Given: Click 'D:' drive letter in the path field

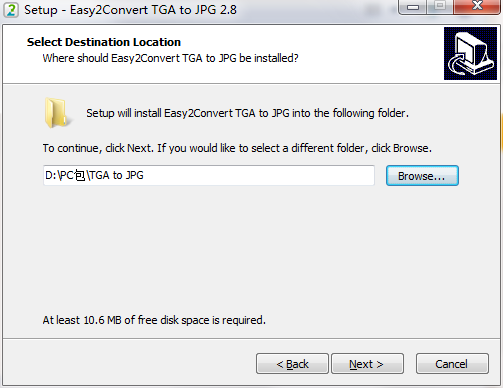Looking at the screenshot, I should coord(51,175).
